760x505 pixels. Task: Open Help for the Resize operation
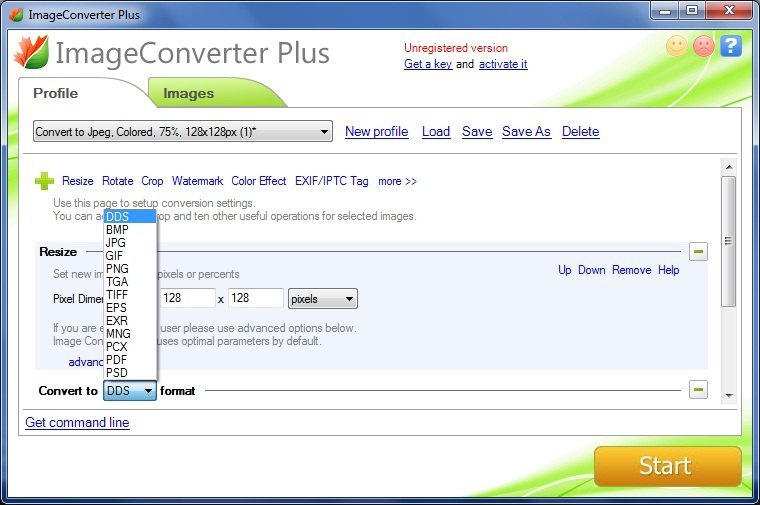(x=668, y=270)
